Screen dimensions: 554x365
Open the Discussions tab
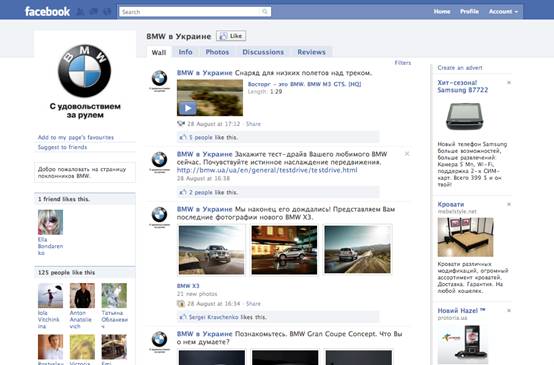[263, 52]
